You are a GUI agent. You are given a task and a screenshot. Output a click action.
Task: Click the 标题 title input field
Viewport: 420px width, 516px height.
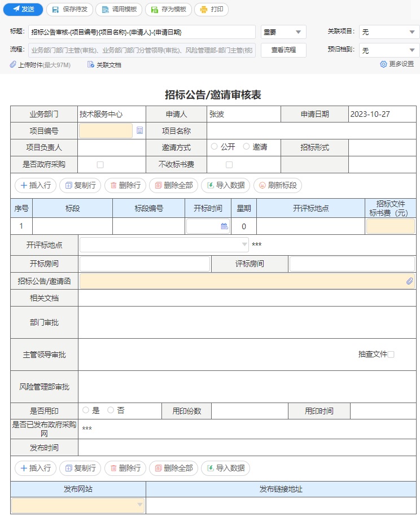(x=142, y=32)
